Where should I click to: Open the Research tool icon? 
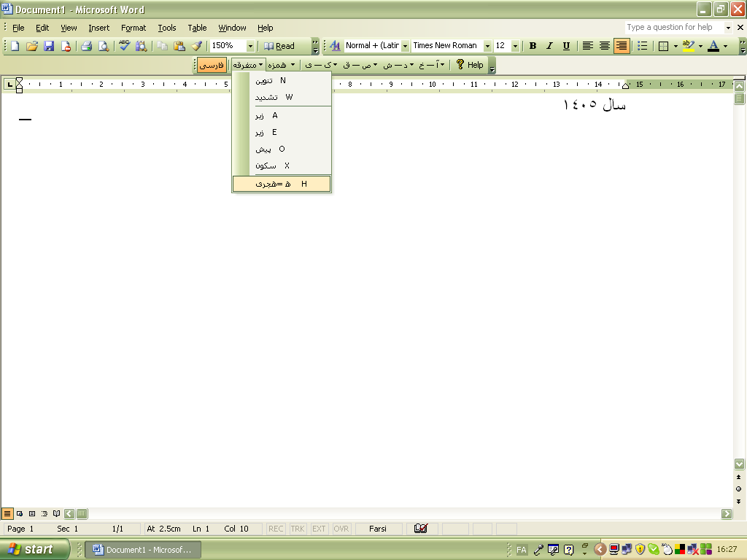click(x=141, y=46)
